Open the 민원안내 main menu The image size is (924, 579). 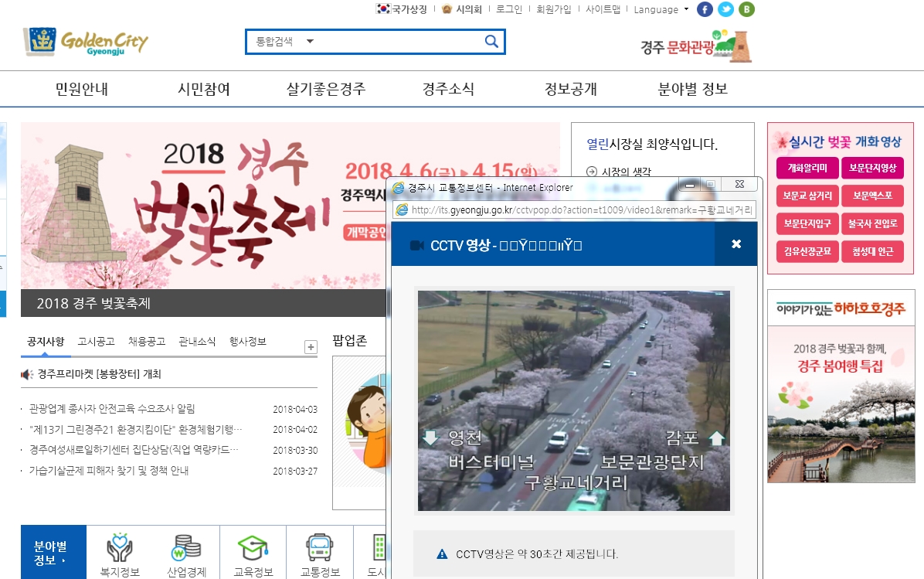coord(82,89)
